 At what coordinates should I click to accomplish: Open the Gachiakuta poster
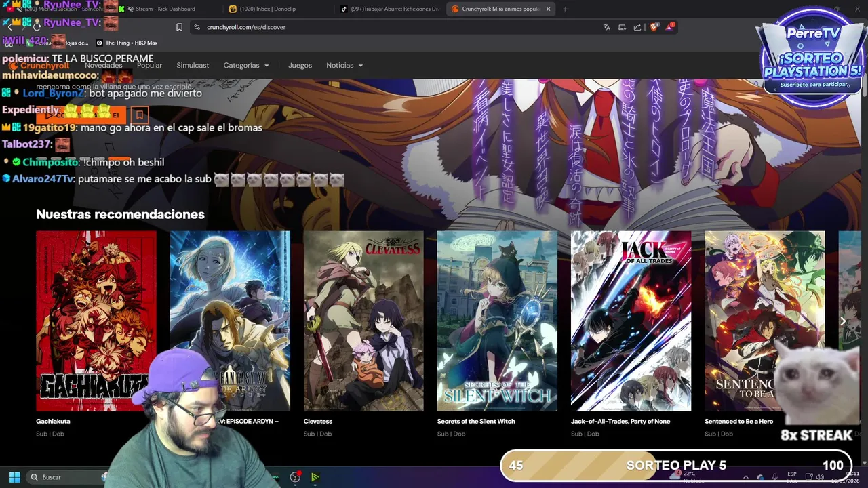pos(96,321)
